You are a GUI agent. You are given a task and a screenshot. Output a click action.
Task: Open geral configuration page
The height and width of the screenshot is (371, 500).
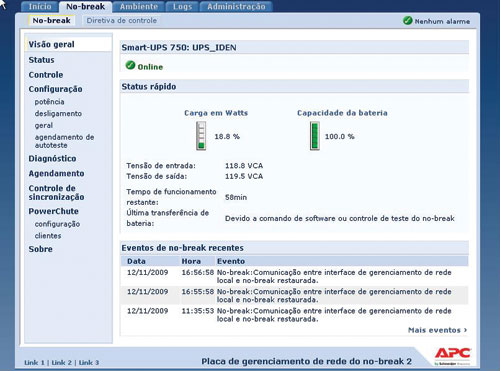point(44,126)
